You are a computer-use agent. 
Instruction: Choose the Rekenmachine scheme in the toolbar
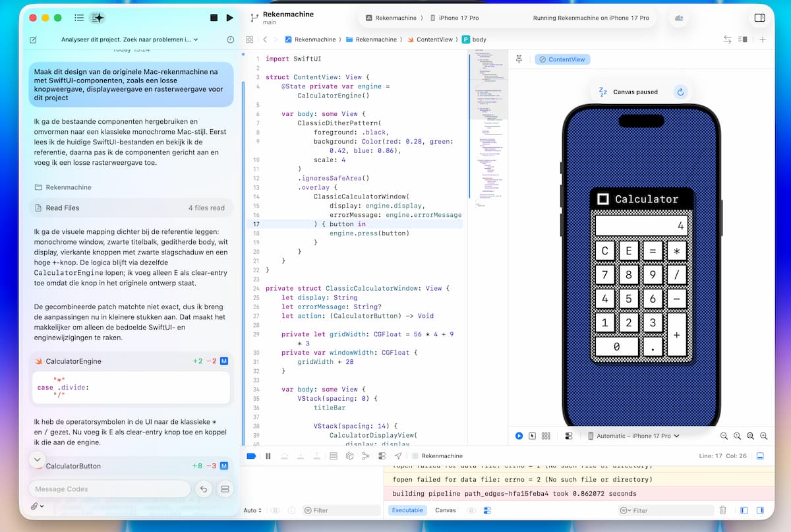pyautogui.click(x=391, y=18)
